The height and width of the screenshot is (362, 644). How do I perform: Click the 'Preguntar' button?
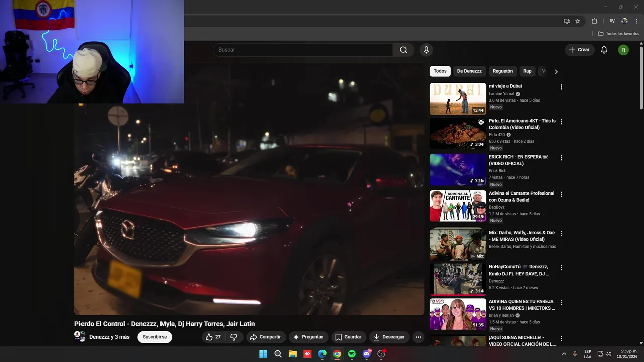click(308, 337)
